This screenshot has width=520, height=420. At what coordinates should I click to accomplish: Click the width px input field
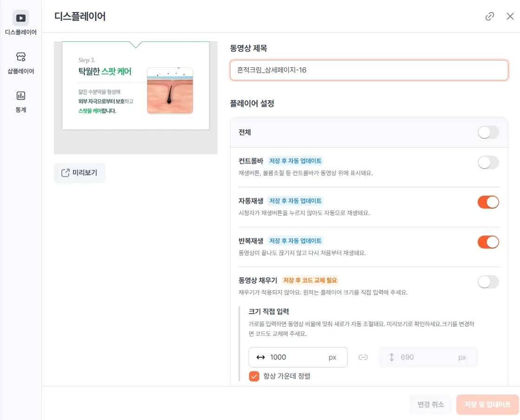point(297,357)
